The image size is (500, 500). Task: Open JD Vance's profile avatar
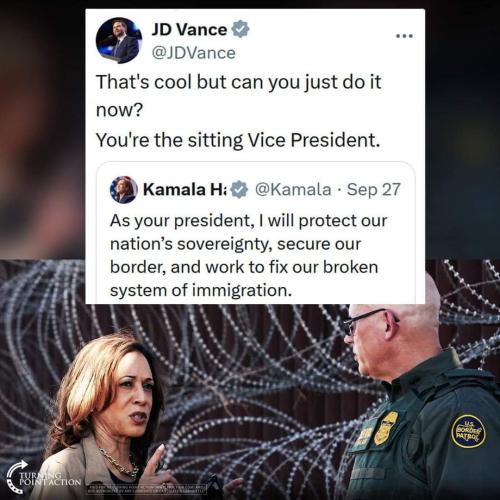[119, 40]
